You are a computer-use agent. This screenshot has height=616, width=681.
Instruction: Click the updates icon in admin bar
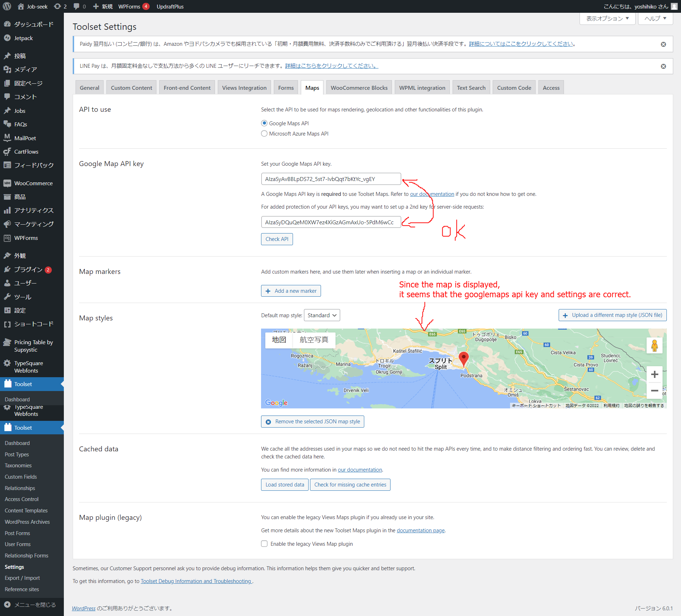coord(57,6)
